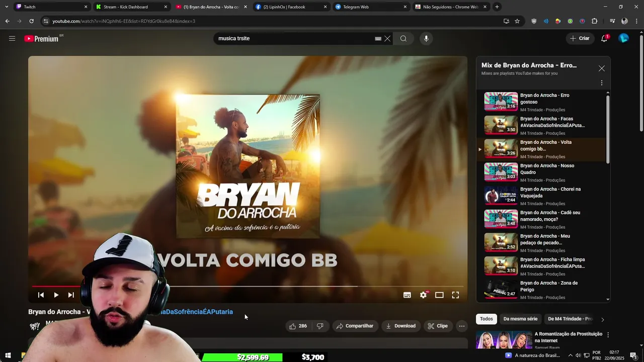The image size is (644, 362).
Task: Open notifications bell
Action: point(604,38)
